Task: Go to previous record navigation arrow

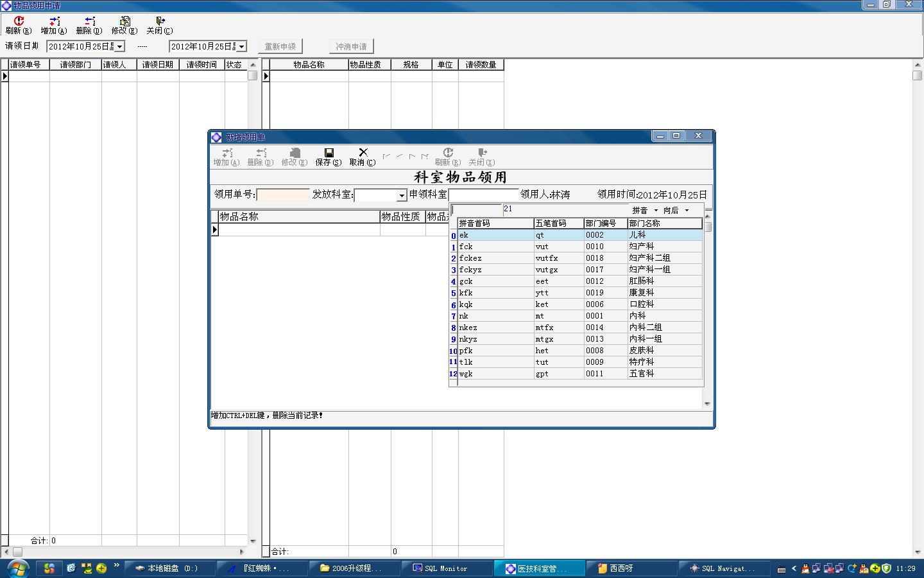Action: [399, 156]
